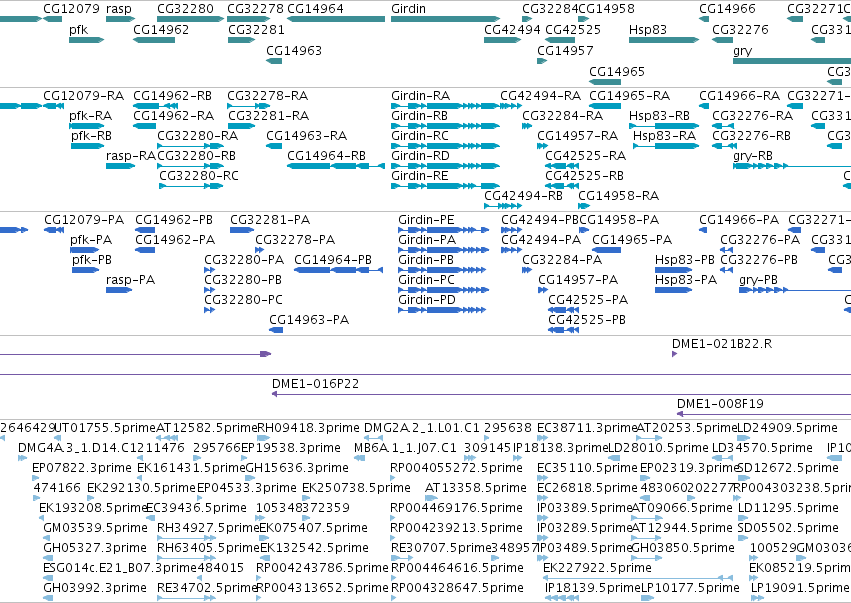The width and height of the screenshot is (851, 603).
Task: Select transcript CG14964-RB
Action: tap(336, 166)
